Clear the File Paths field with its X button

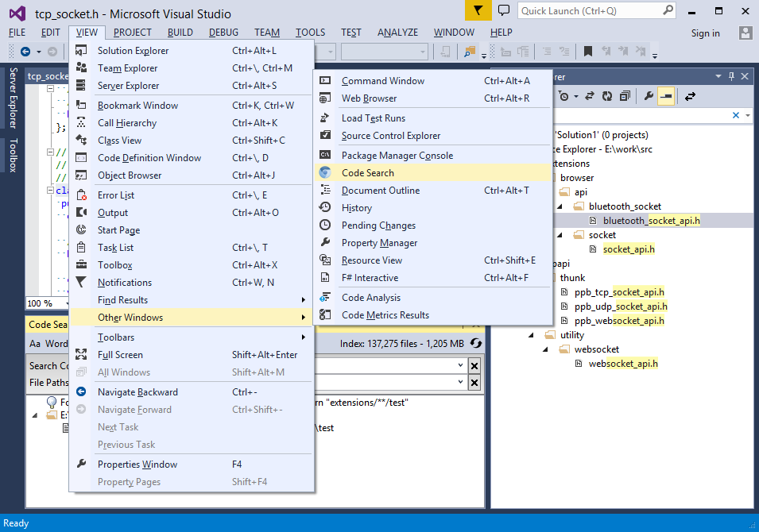coord(474,383)
